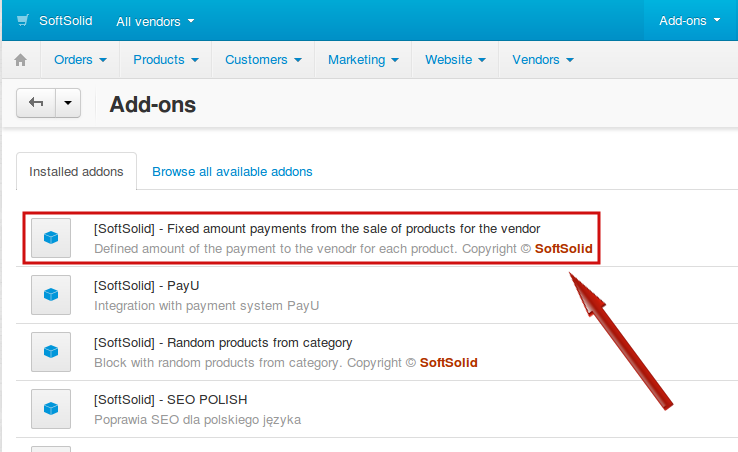Expand the Vendors menu
This screenshot has width=738, height=452.
click(543, 60)
